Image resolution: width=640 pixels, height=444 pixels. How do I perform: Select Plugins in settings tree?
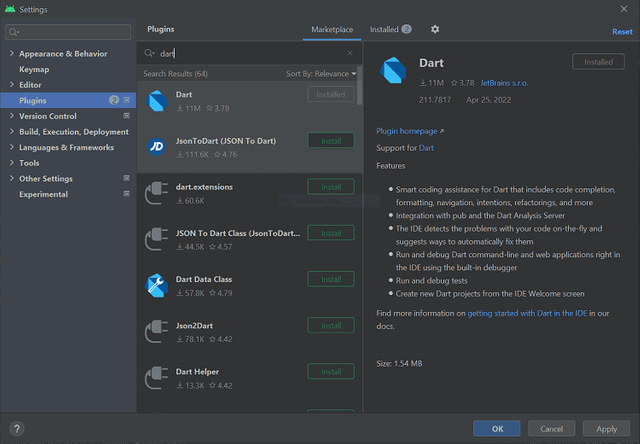[x=68, y=100]
